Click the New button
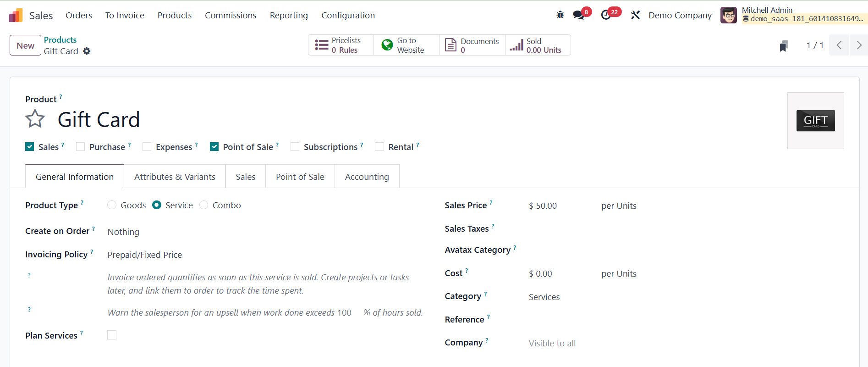868x367 pixels. click(25, 45)
